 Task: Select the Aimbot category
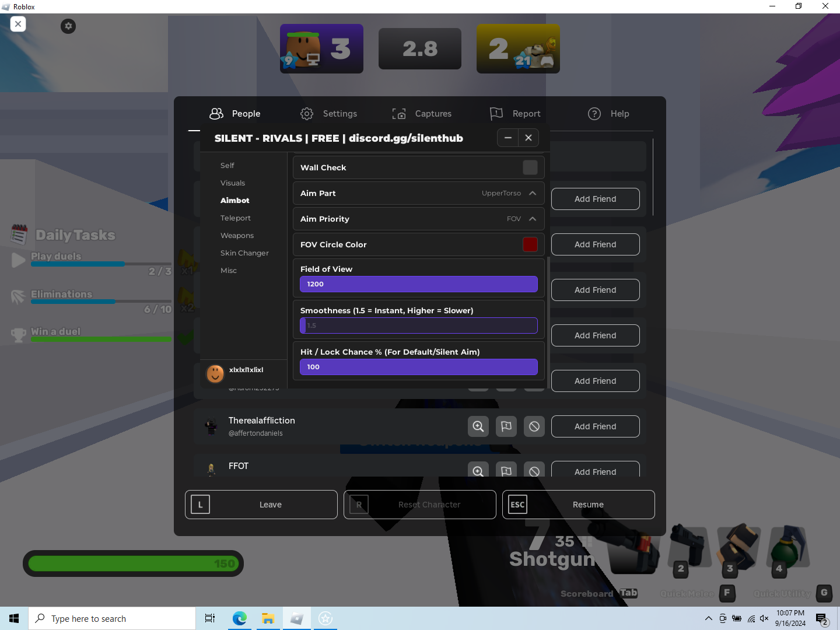[235, 201]
